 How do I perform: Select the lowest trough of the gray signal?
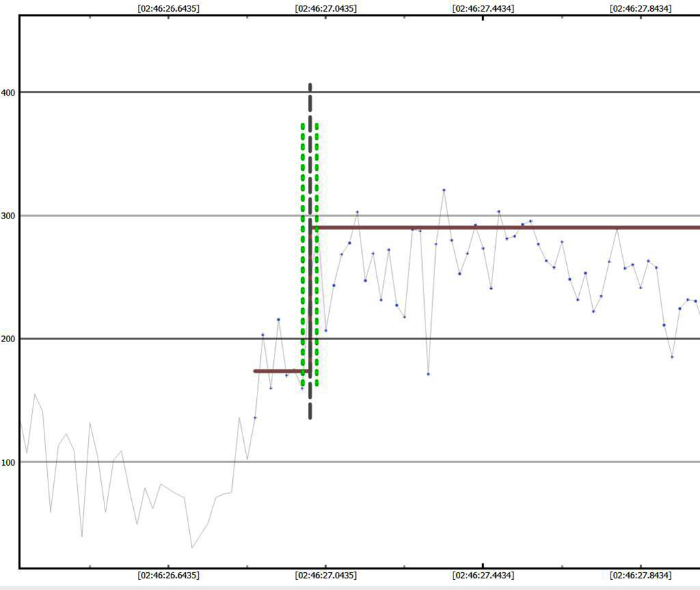point(192,548)
